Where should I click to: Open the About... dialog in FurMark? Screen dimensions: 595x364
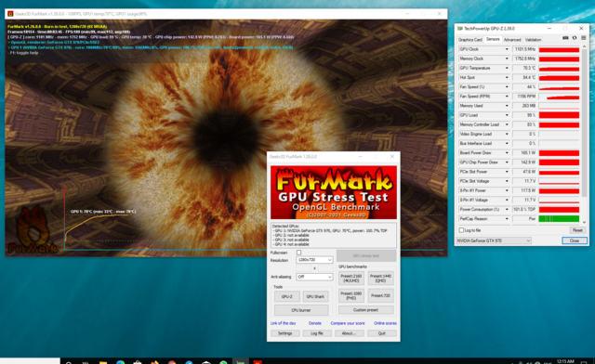(350, 333)
